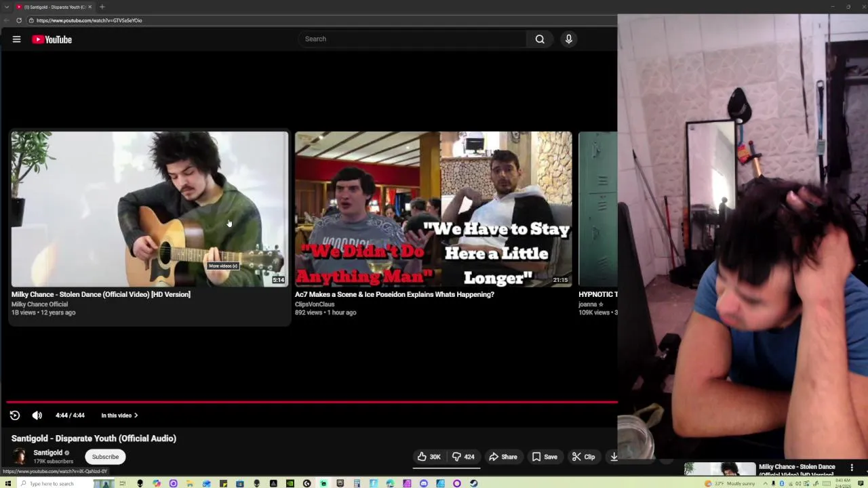Open the Santigold channel avatar

point(19,456)
